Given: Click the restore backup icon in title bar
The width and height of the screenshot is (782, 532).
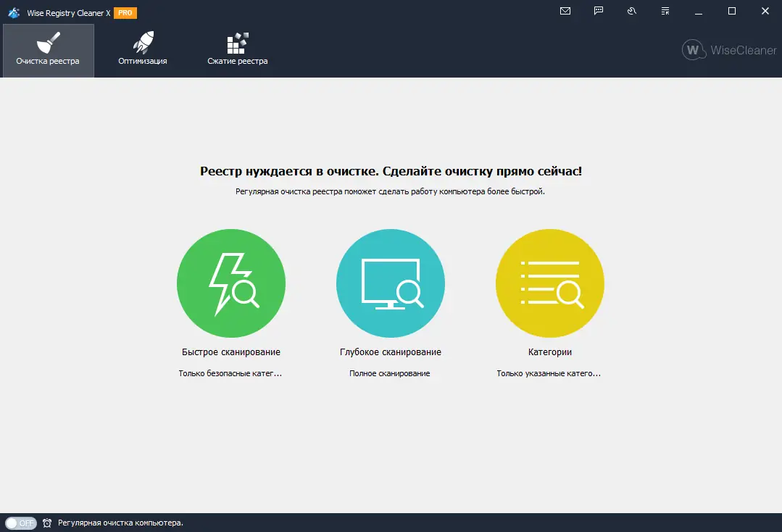Looking at the screenshot, I should [632, 11].
